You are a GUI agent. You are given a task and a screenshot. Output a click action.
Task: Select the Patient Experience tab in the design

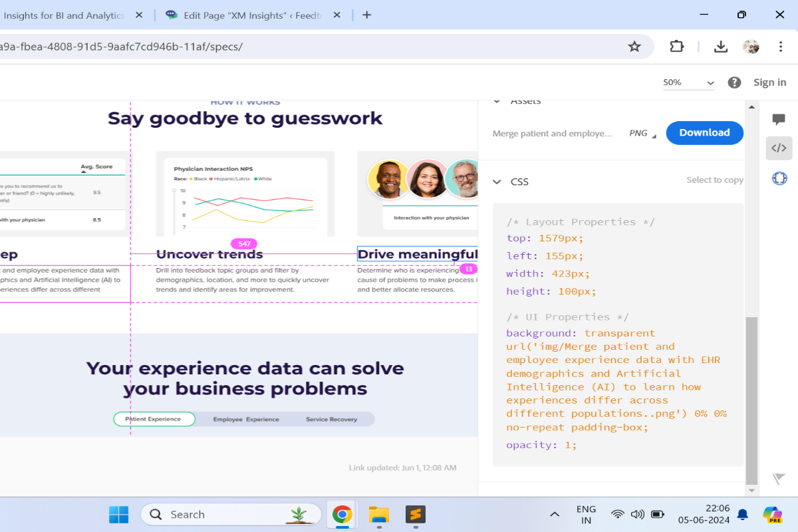tap(154, 419)
